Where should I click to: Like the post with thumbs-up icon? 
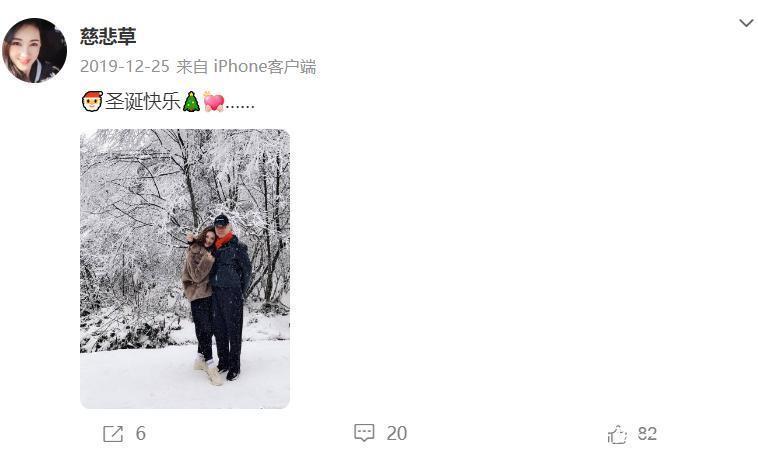[x=617, y=435]
